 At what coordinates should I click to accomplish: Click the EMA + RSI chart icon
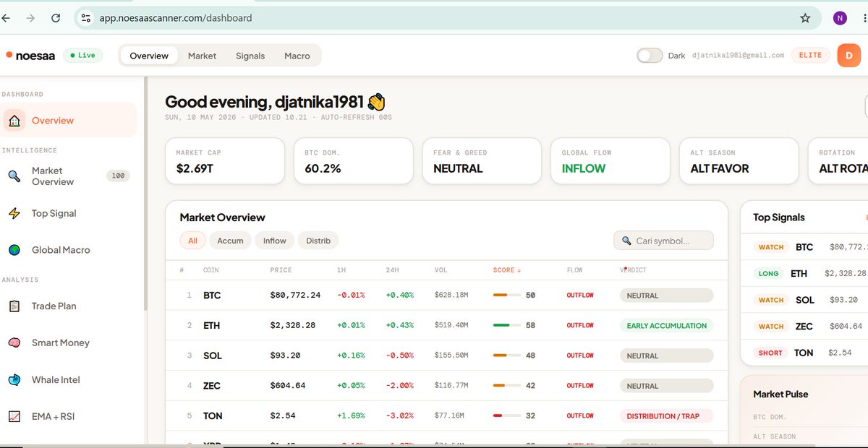coord(14,417)
